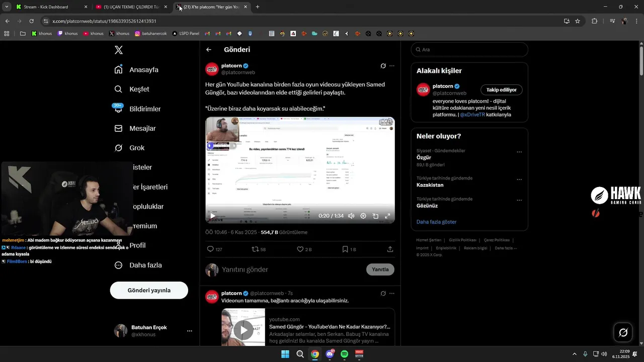The width and height of the screenshot is (644, 362).
Task: Open batuhanercok Instagram bookmark
Action: pos(150,34)
